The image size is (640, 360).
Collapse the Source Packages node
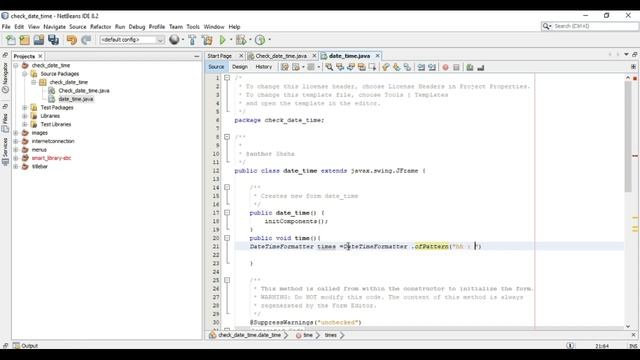pyautogui.click(x=25, y=74)
